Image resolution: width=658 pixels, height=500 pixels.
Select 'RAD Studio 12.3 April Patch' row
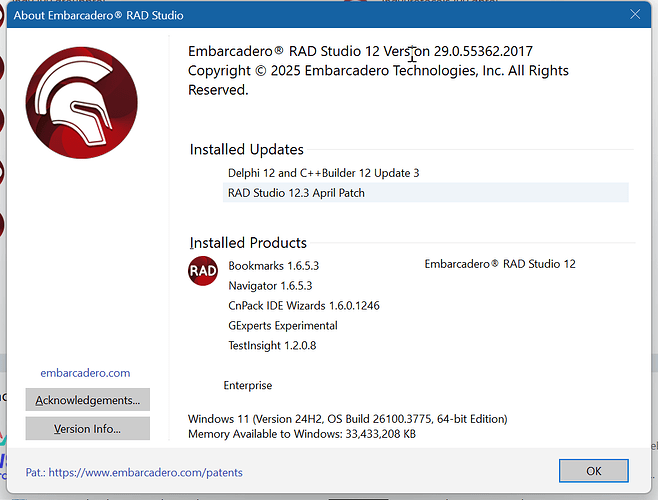[426, 193]
